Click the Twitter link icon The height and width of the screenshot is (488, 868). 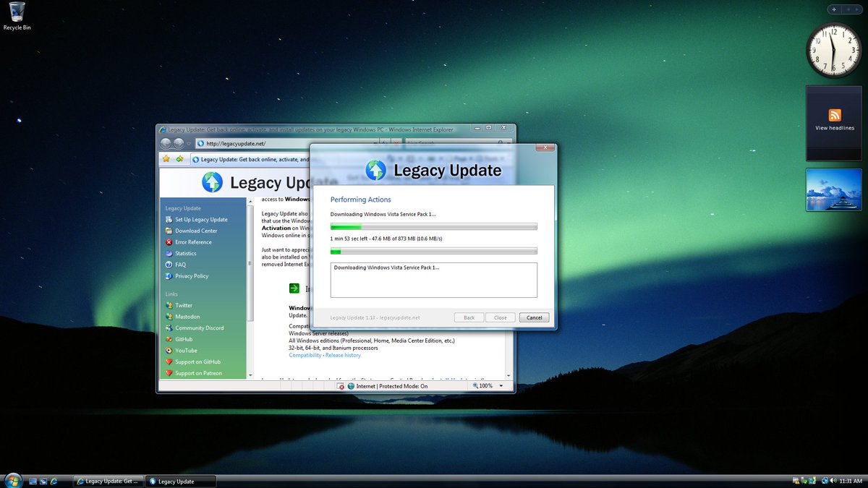point(169,305)
